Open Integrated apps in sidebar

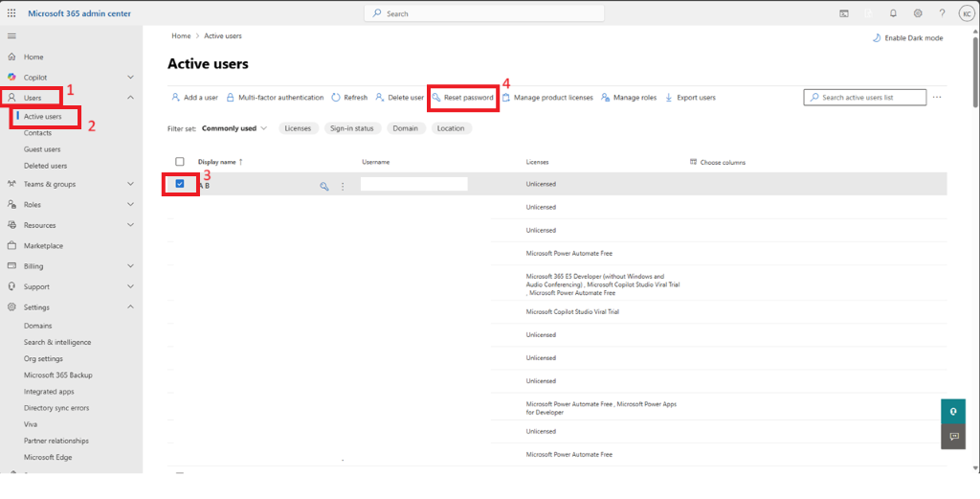(49, 392)
